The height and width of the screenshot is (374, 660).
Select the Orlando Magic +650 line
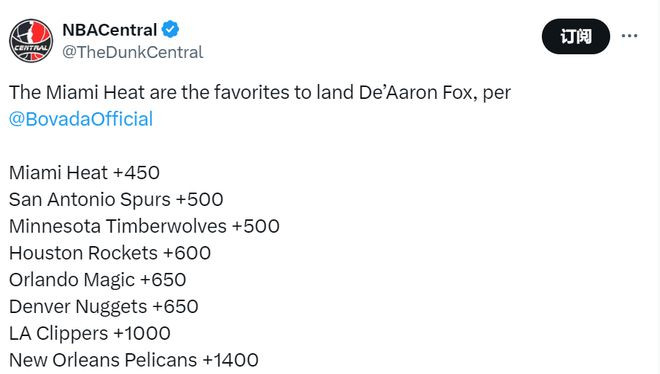coord(98,280)
